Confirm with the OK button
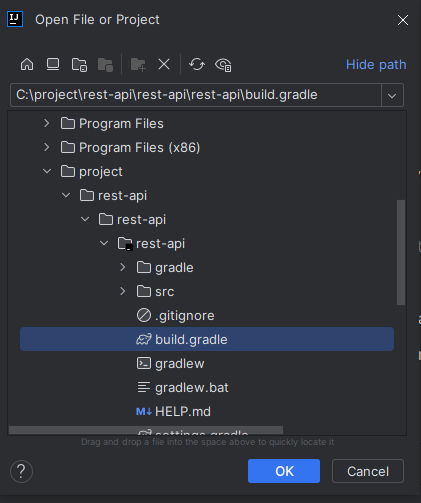This screenshot has height=503, width=421. [x=284, y=471]
